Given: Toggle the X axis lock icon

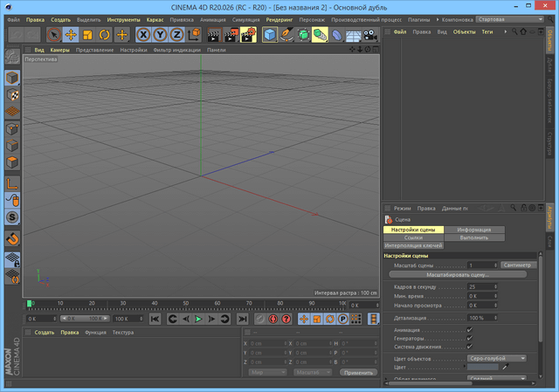Looking at the screenshot, I should click(145, 35).
